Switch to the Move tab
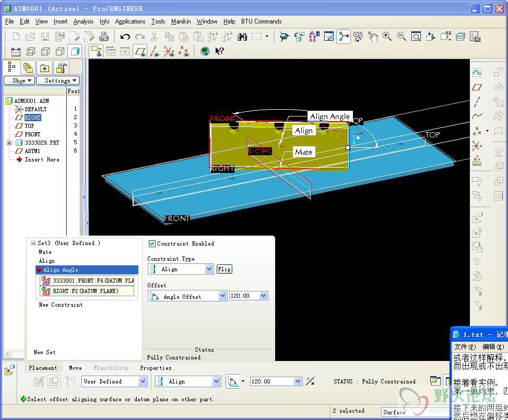The height and width of the screenshot is (420, 508). (75, 368)
